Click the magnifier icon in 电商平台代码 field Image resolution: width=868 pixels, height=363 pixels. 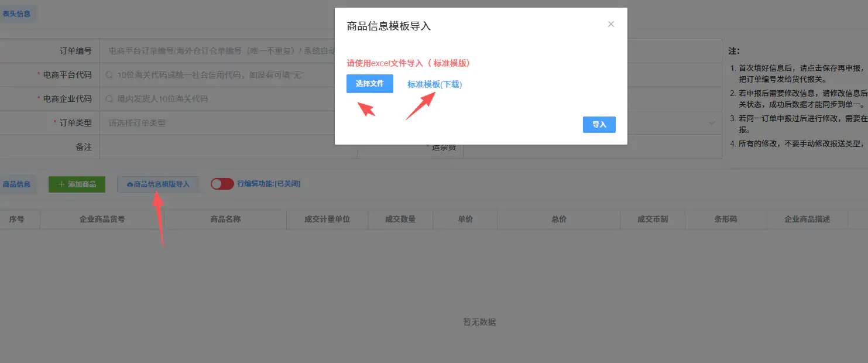(109, 74)
